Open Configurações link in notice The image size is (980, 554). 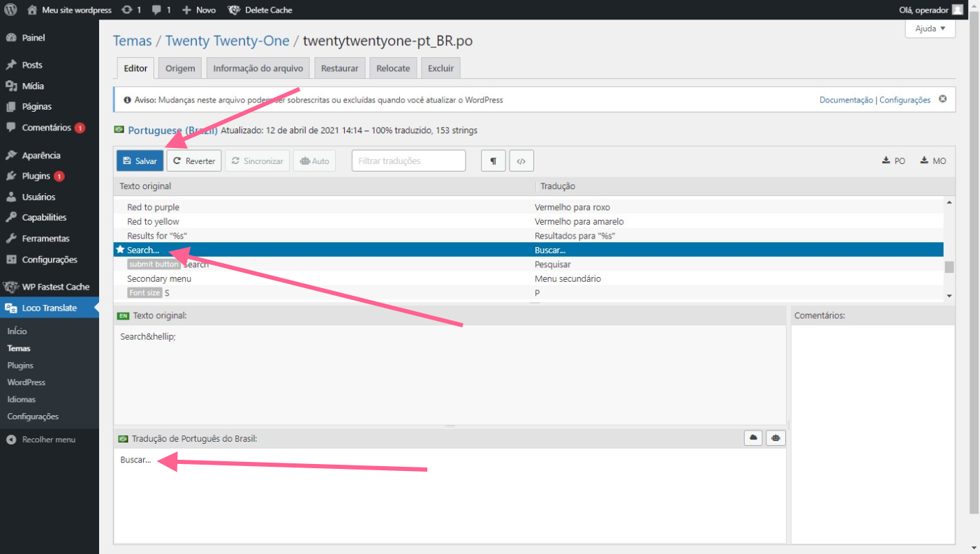[x=905, y=100]
